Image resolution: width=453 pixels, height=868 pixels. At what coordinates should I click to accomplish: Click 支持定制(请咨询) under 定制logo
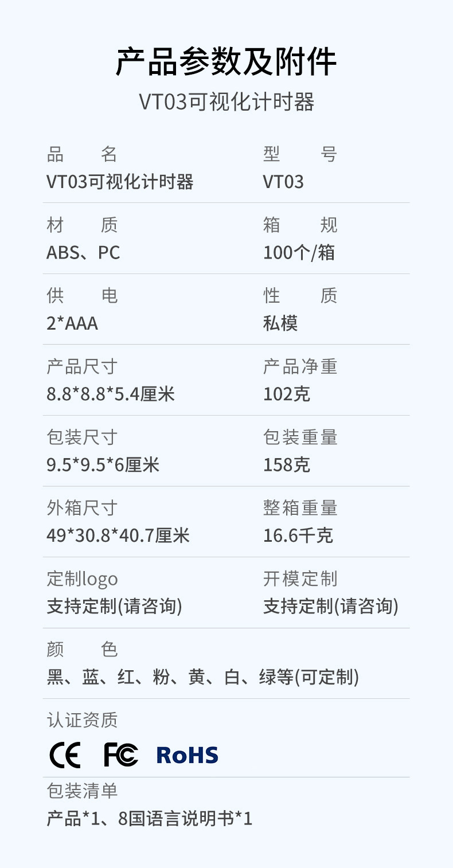click(x=114, y=607)
